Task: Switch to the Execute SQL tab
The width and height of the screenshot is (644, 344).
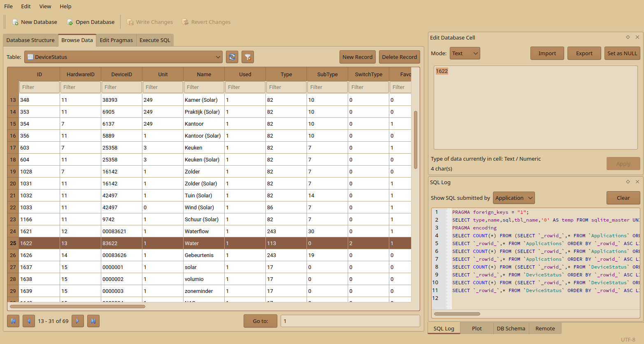Action: [x=155, y=40]
